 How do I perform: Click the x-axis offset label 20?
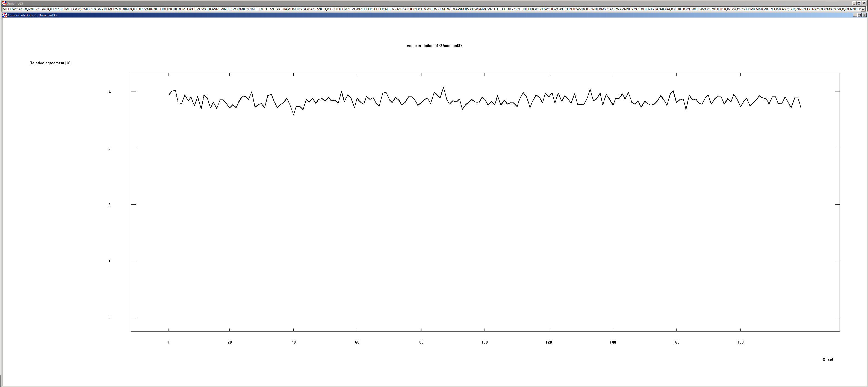[229, 342]
